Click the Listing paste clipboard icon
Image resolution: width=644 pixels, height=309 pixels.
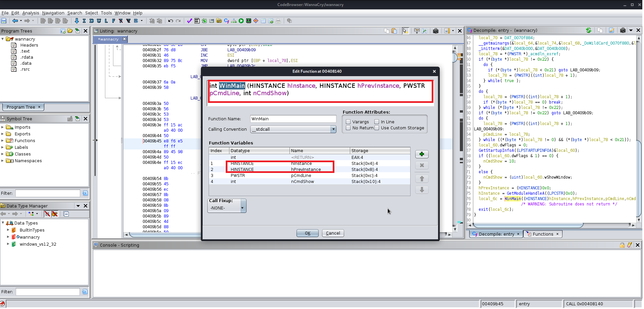point(394,31)
